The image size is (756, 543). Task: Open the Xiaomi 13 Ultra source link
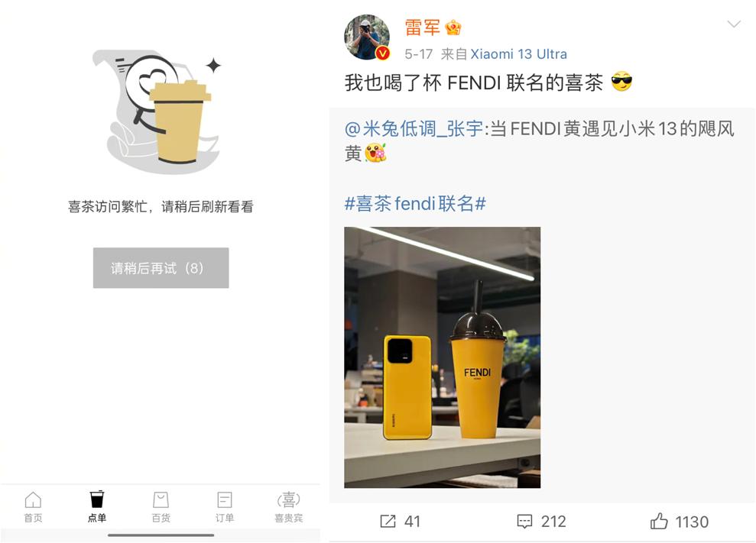point(518,54)
